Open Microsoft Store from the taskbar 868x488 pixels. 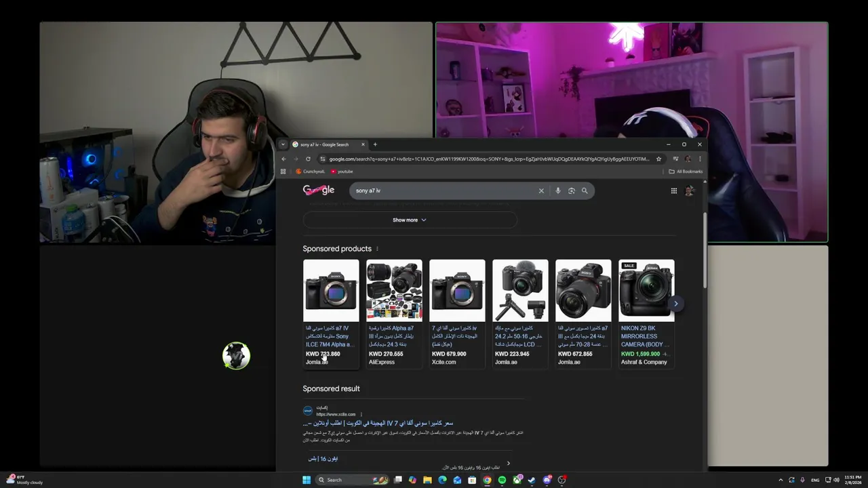[472, 480]
